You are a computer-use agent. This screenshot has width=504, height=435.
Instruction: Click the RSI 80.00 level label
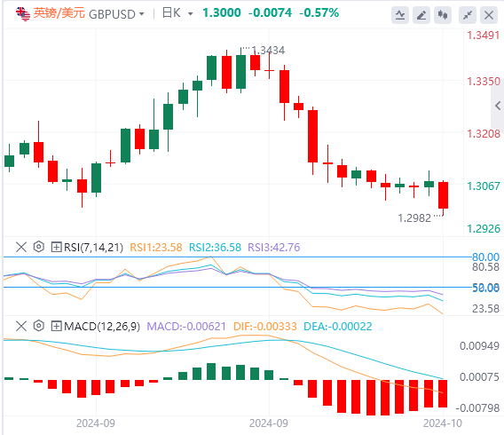click(485, 257)
